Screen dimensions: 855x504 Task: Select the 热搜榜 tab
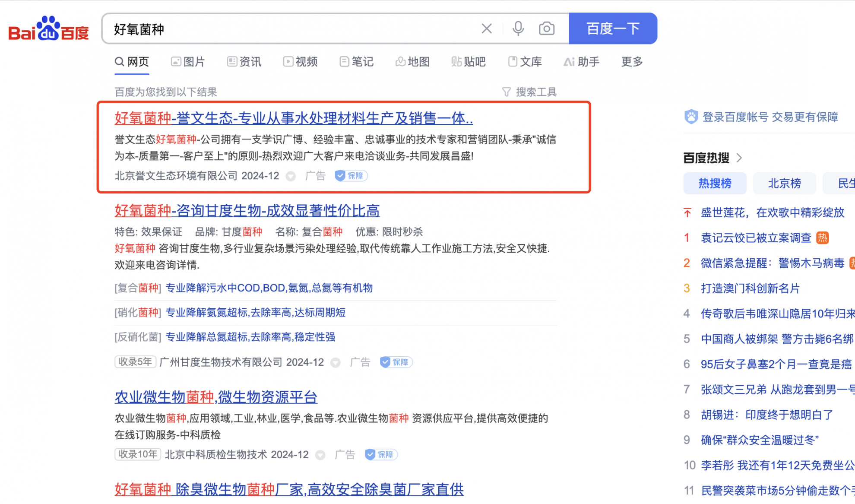(x=715, y=184)
